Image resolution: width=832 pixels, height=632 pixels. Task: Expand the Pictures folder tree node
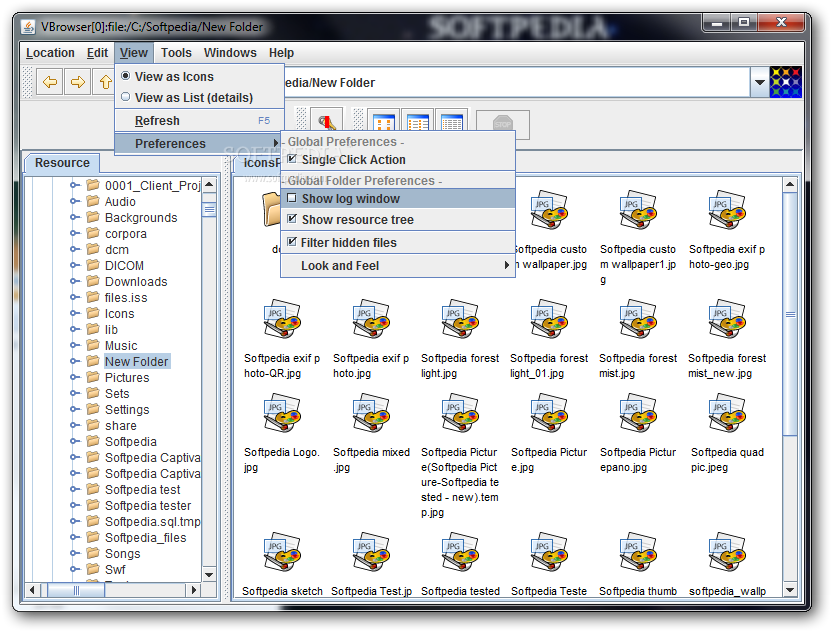click(75, 377)
